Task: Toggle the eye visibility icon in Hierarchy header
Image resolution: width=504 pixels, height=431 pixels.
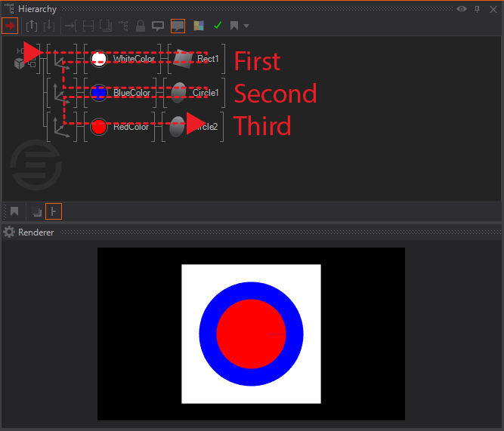Action: point(462,9)
